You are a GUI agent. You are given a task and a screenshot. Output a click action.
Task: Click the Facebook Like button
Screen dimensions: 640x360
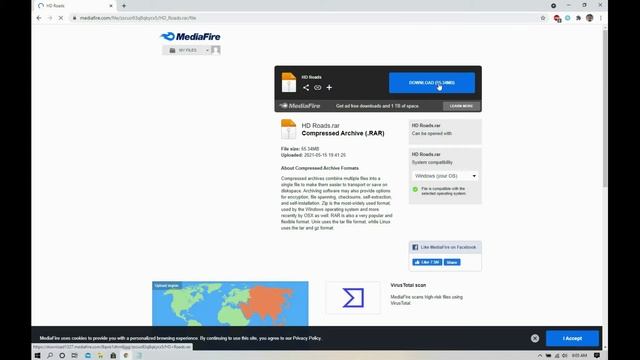(427, 262)
